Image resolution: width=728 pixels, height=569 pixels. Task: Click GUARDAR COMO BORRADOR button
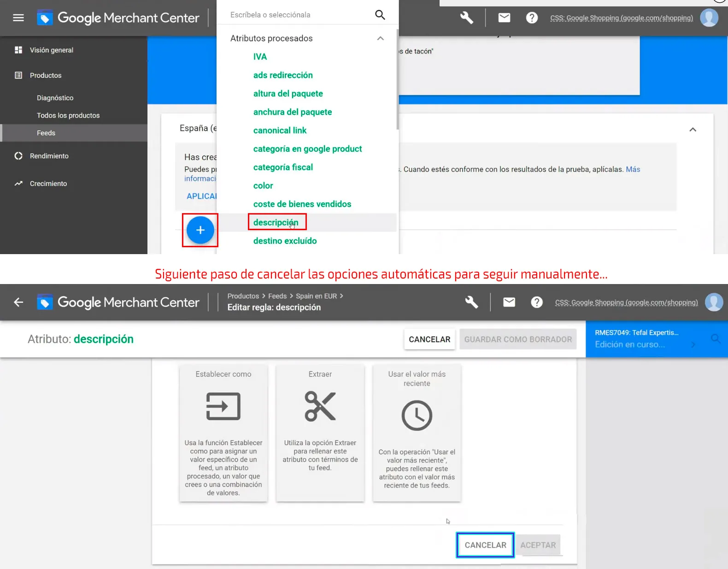click(518, 339)
